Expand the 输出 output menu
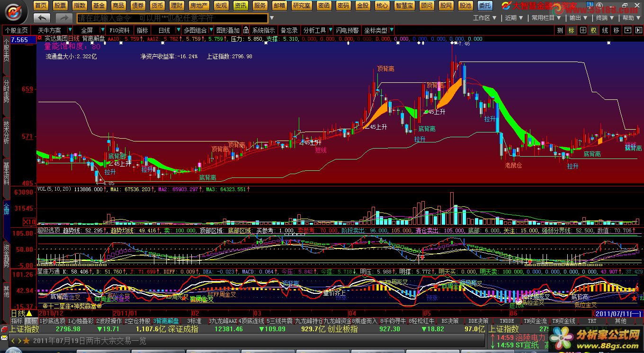This screenshot has width=644, height=353. (x=578, y=18)
